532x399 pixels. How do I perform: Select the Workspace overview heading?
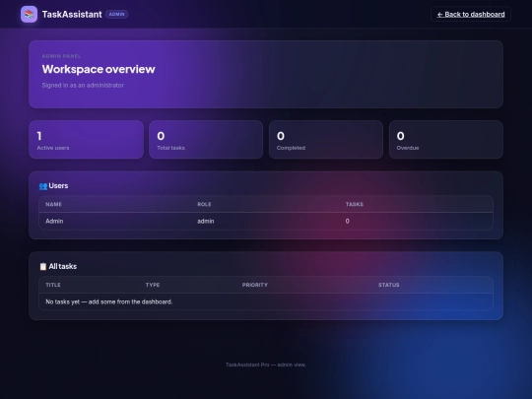99,69
